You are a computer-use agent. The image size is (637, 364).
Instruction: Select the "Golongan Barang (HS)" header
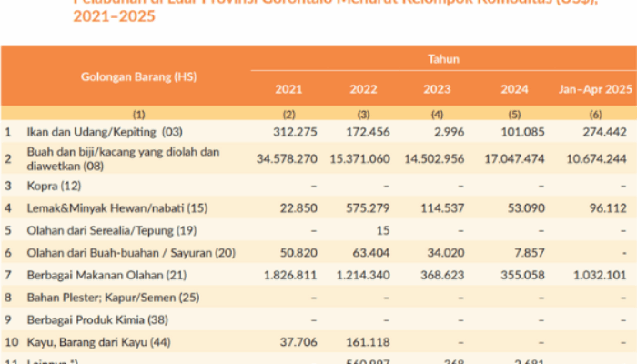click(138, 76)
